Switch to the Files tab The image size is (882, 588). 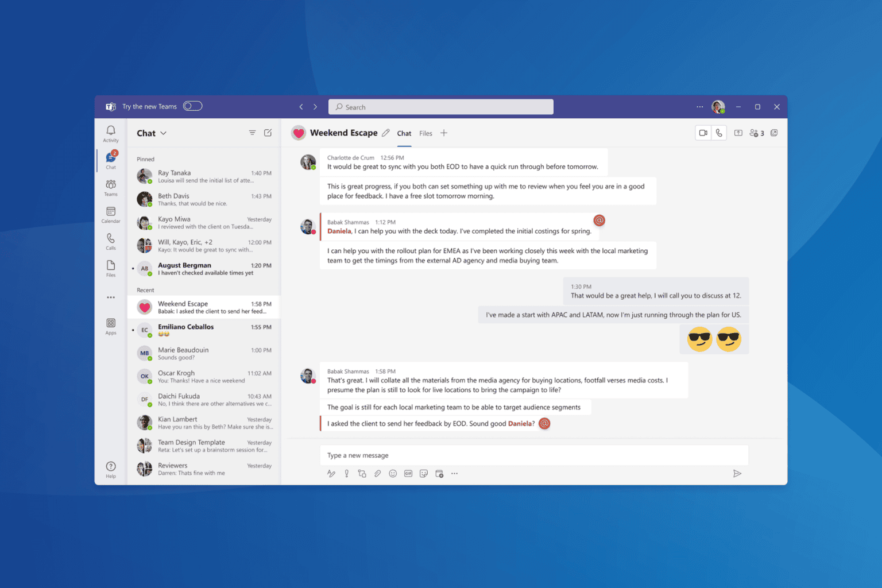pos(425,134)
